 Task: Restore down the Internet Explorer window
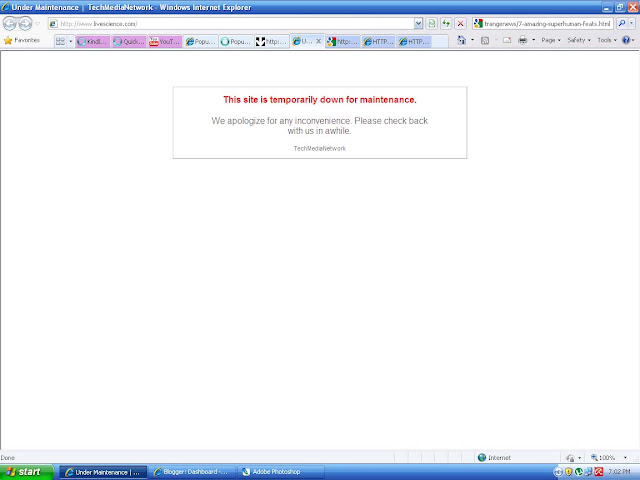pyautogui.click(x=620, y=7)
